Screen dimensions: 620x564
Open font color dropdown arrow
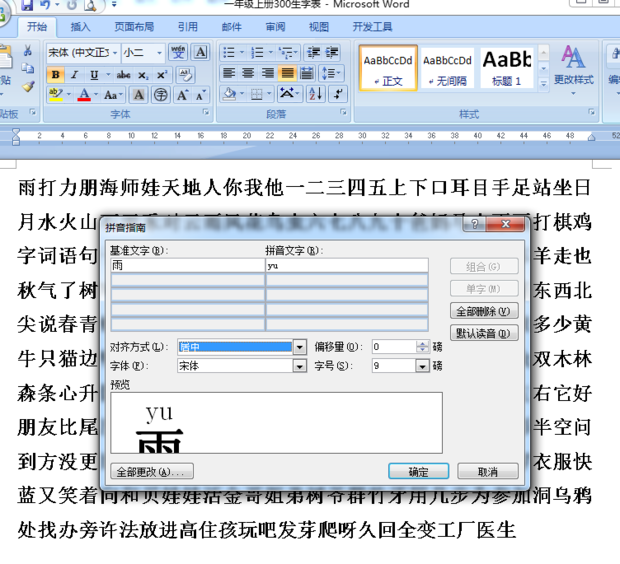[96, 95]
